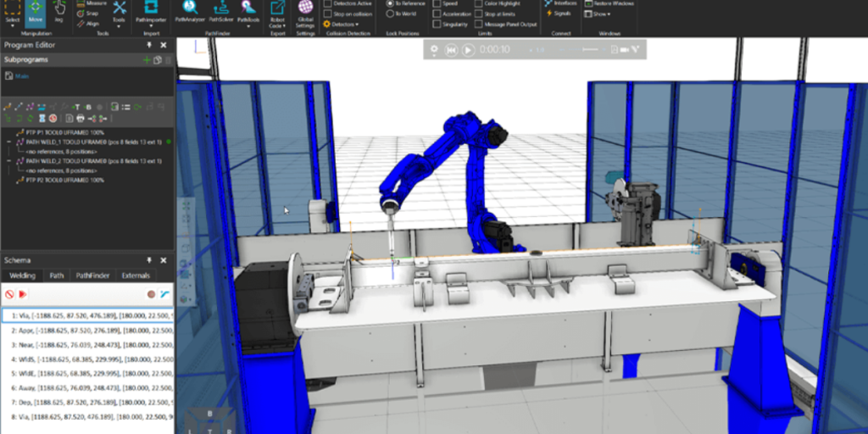Check the Singularity limit checkbox
Screen dimensions: 868x434
click(x=437, y=25)
